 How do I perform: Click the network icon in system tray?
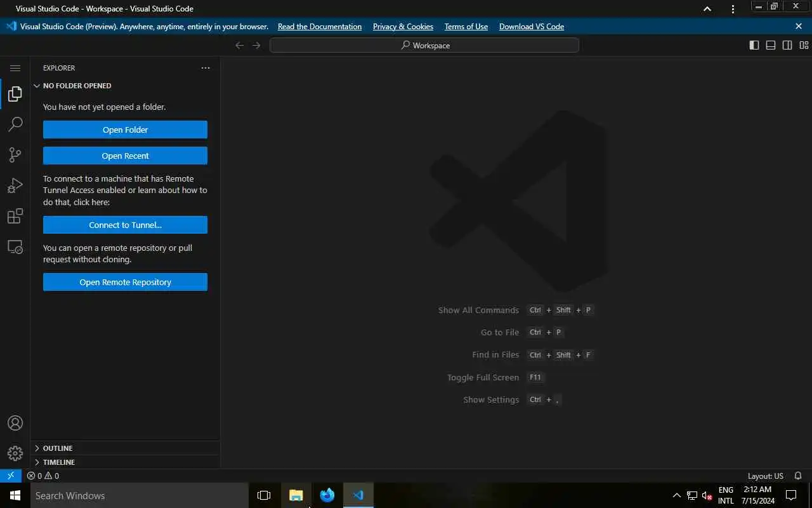click(x=692, y=495)
